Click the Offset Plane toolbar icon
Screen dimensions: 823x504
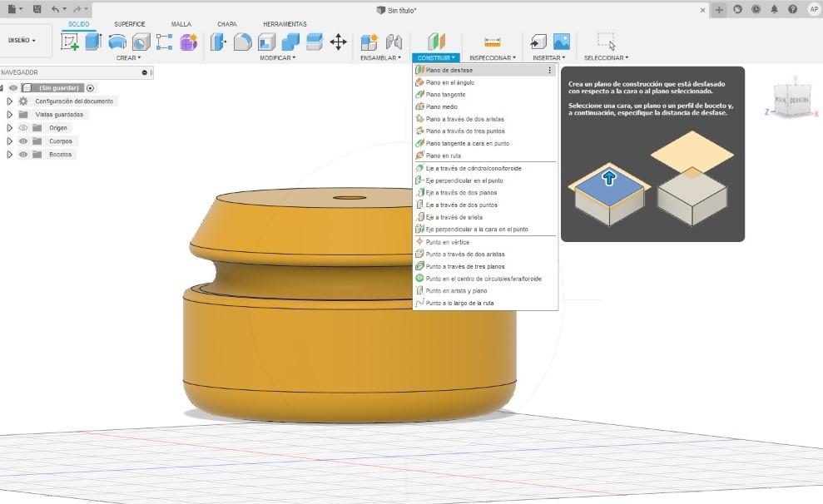(436, 42)
